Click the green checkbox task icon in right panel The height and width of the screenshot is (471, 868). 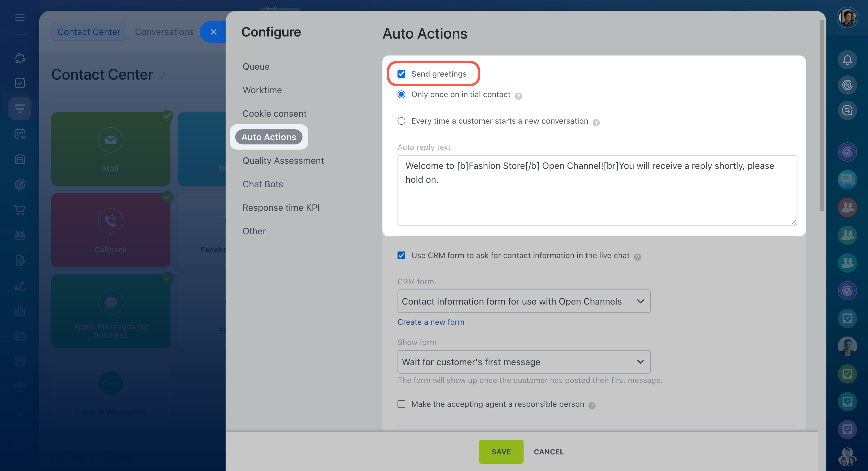coord(847,374)
